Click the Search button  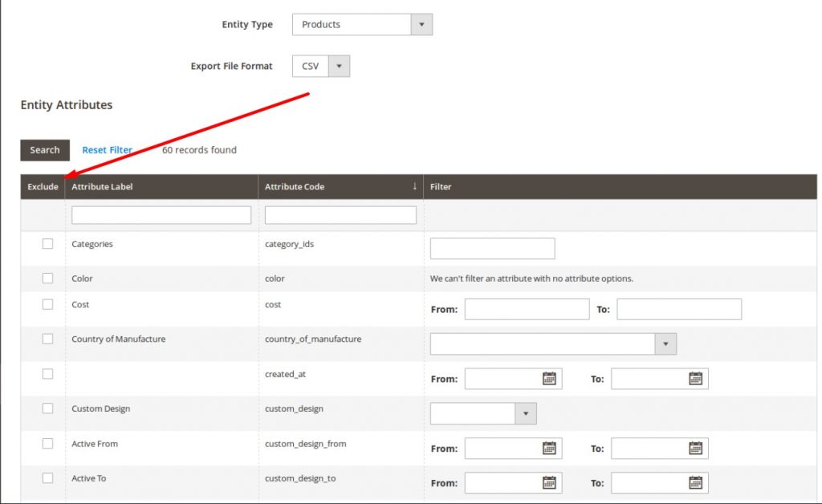click(x=44, y=150)
